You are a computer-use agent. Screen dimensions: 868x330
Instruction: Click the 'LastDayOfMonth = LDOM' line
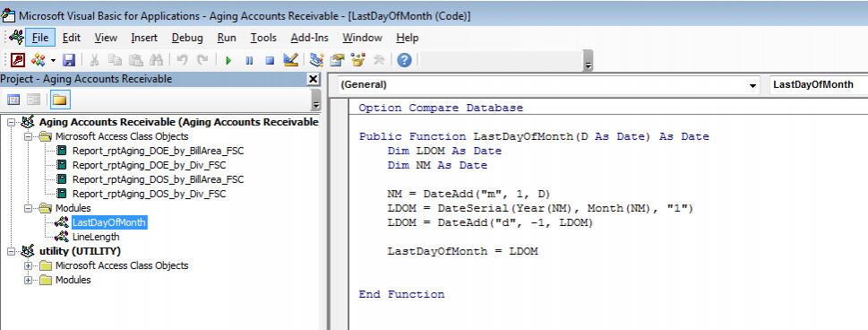pyautogui.click(x=462, y=251)
